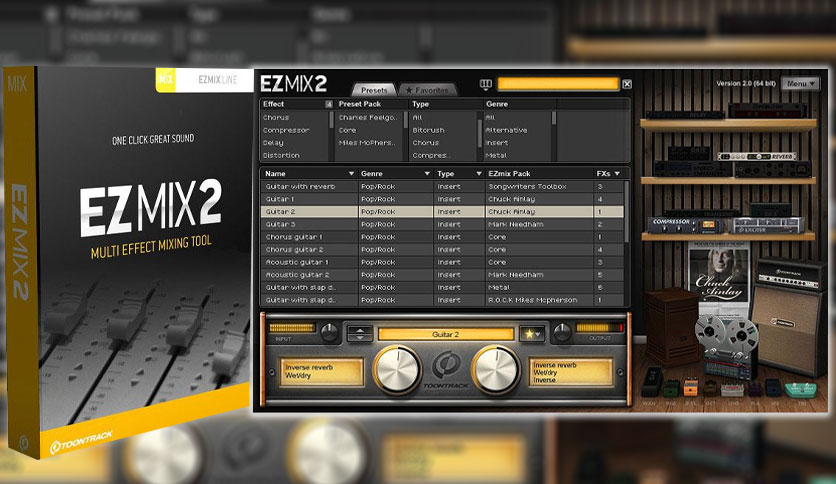Click the teal tremolo pedal on the floor
The height and width of the screenshot is (484, 836).
coord(801,389)
